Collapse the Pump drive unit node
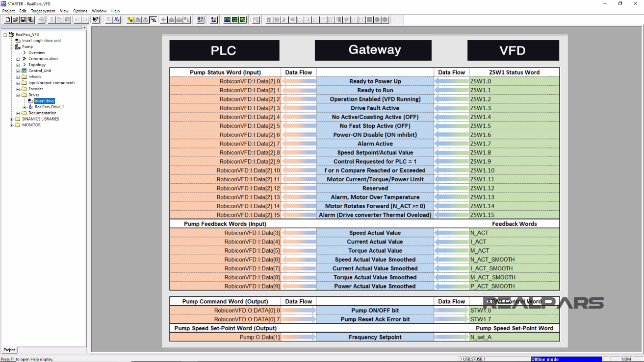This screenshot has height=362, width=644. [x=12, y=47]
